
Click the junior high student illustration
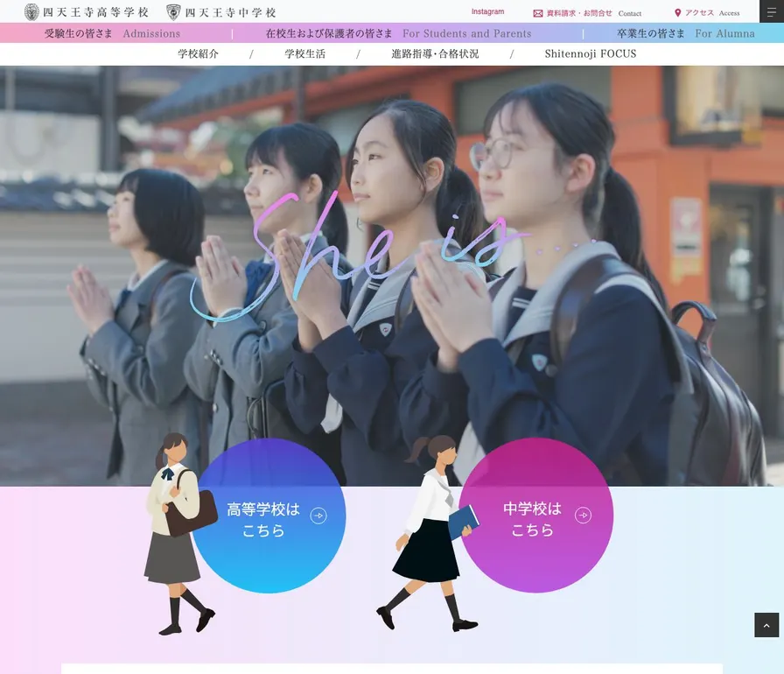click(x=428, y=534)
